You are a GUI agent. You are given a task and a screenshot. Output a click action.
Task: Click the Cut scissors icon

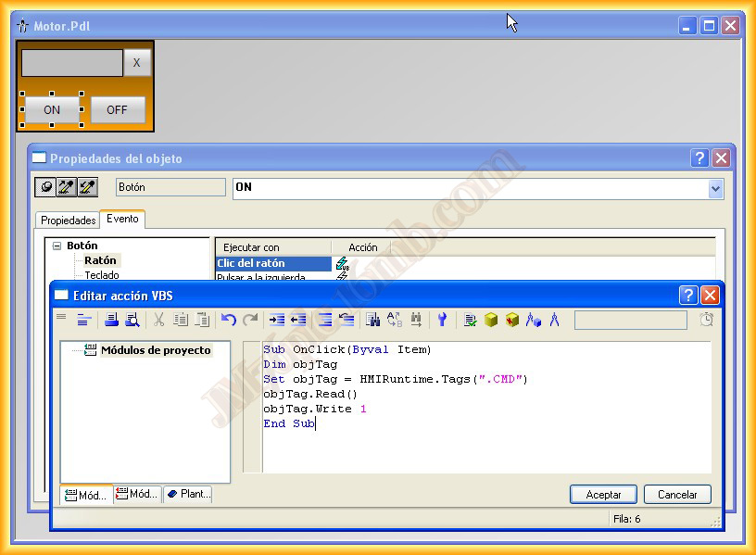(x=158, y=320)
